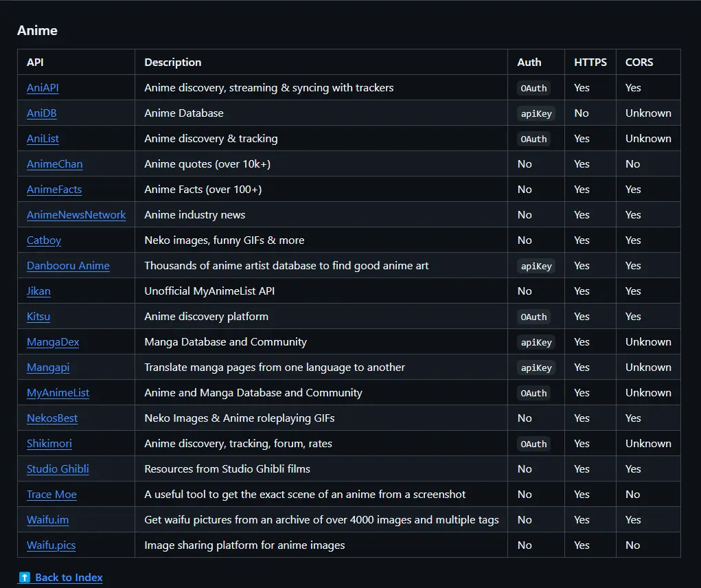The height and width of the screenshot is (588, 701).
Task: Open the AniDB link
Action: (42, 113)
